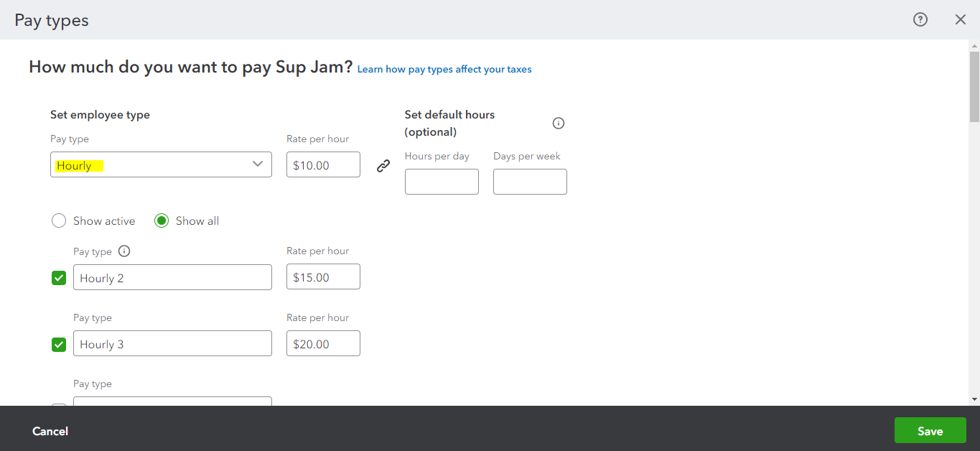This screenshot has height=451, width=980.
Task: Click the Hourly 3 pay type name field
Action: [172, 344]
